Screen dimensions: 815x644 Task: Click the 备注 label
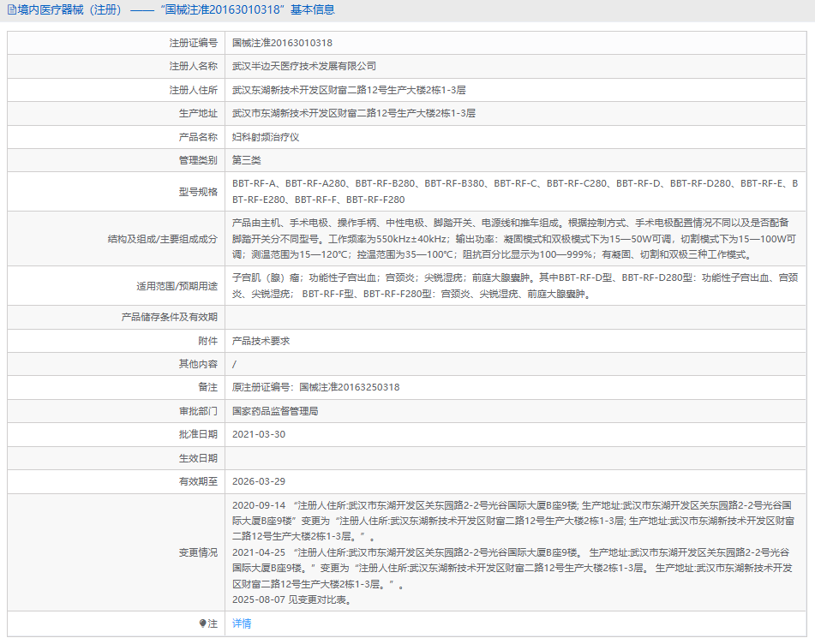[x=208, y=387]
